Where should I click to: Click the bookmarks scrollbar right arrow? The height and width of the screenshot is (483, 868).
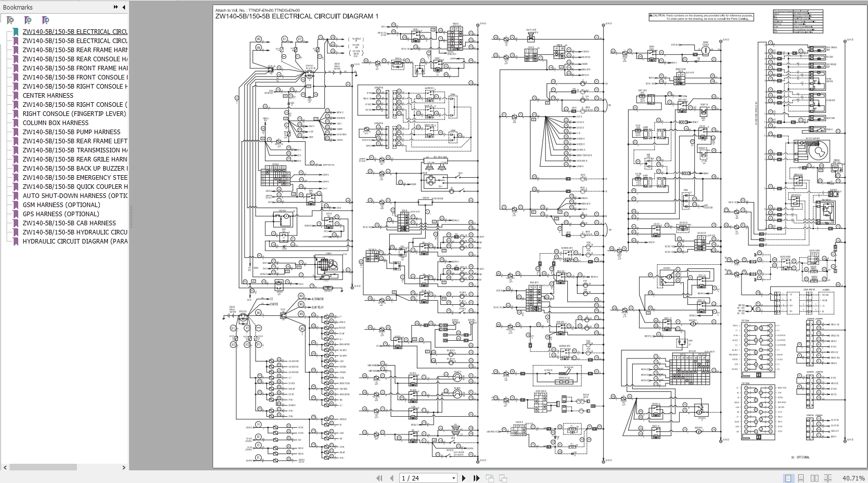point(124,467)
